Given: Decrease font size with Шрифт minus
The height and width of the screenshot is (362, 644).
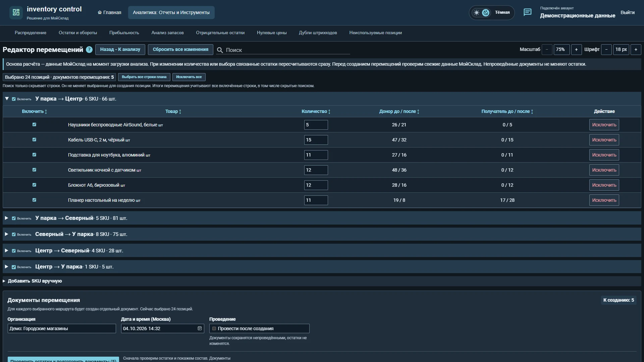Looking at the screenshot, I should 606,50.
